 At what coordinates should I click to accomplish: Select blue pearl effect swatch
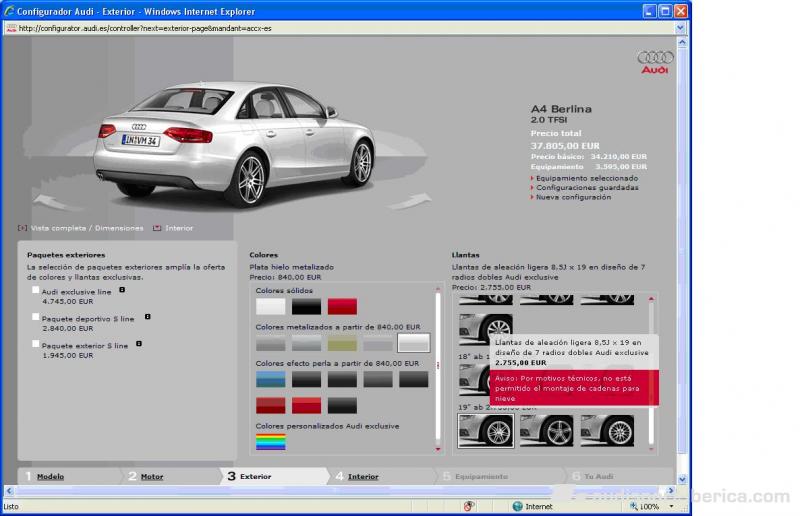271,379
